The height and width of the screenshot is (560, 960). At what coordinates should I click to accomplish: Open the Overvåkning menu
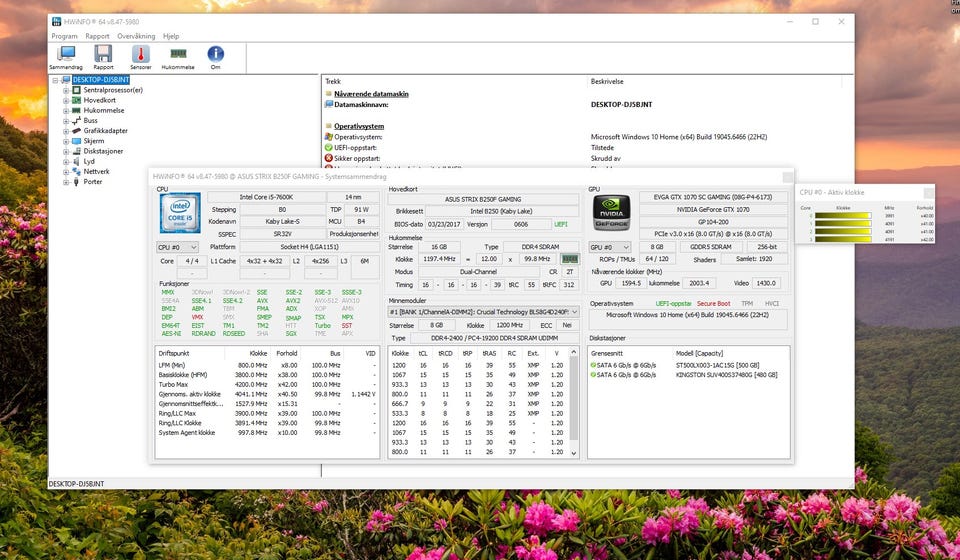coord(136,36)
